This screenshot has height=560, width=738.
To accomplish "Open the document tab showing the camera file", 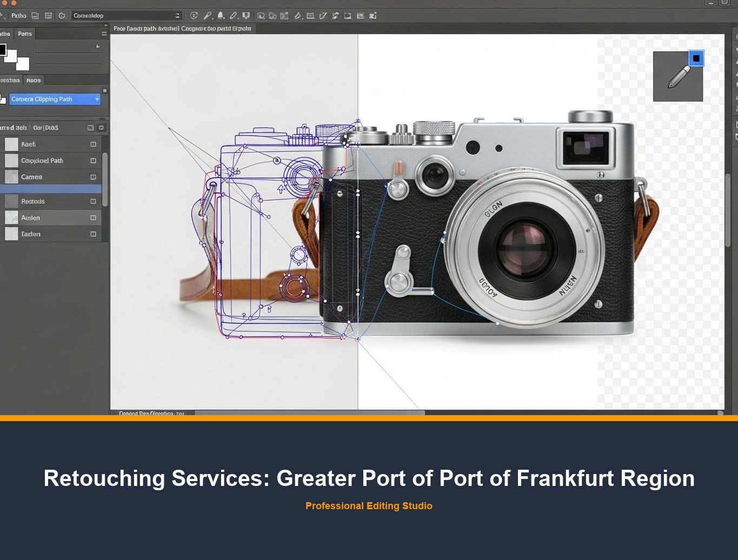I will [181, 28].
